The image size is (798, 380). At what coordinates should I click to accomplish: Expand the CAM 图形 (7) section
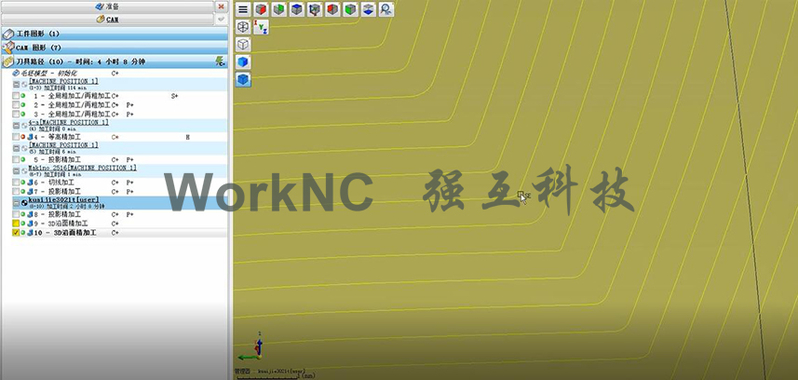coord(115,48)
